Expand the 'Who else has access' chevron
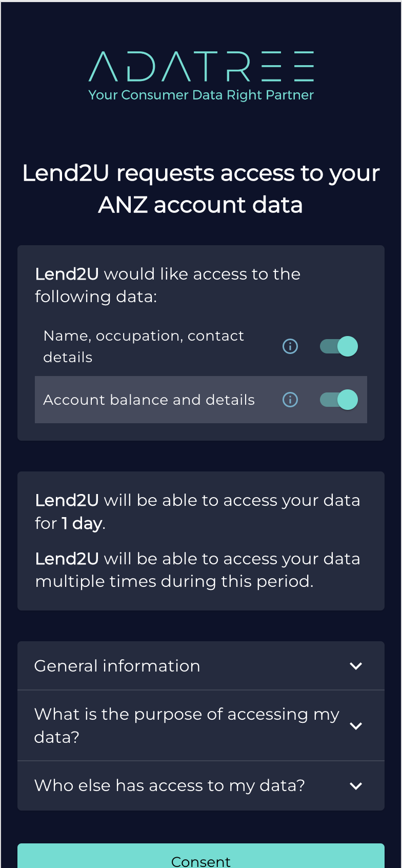 click(356, 786)
